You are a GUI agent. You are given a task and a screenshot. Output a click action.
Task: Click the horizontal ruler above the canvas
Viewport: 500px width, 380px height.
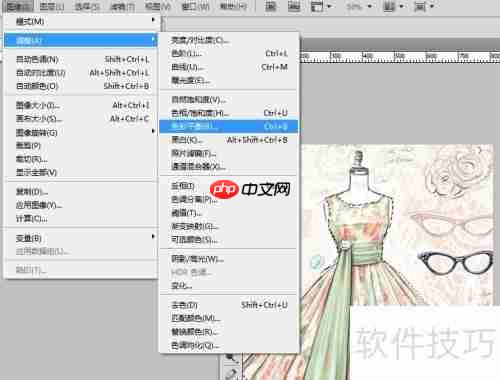(400, 57)
